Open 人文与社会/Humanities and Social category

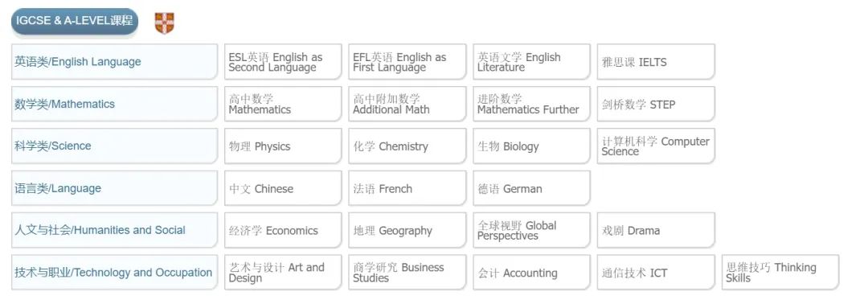pos(115,230)
